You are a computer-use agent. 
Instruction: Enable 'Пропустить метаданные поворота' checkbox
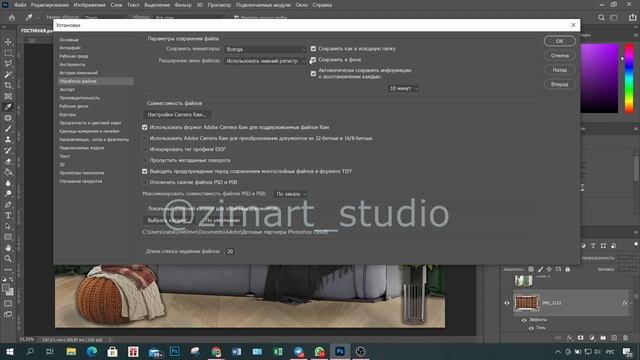[144, 160]
